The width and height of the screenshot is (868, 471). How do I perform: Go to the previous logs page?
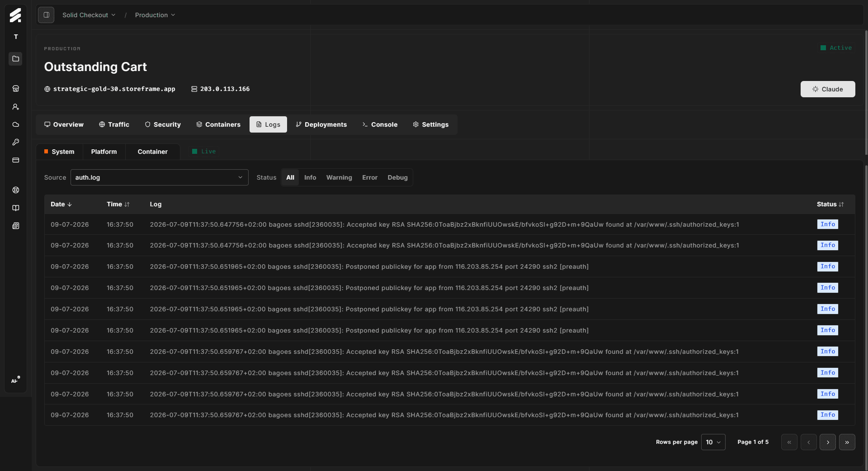[x=808, y=442]
